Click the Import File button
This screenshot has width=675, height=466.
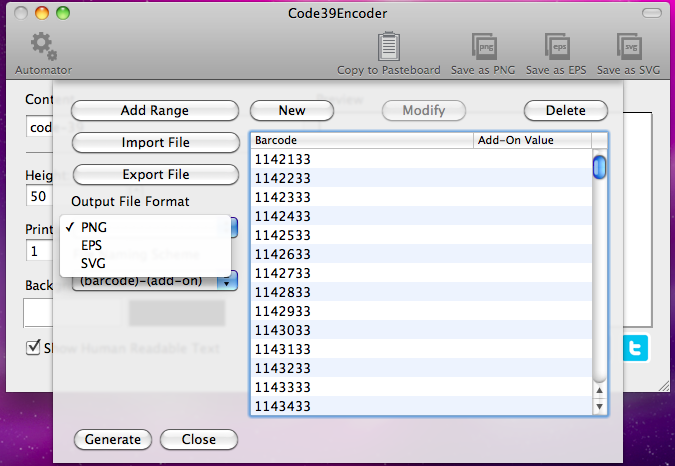(x=155, y=142)
